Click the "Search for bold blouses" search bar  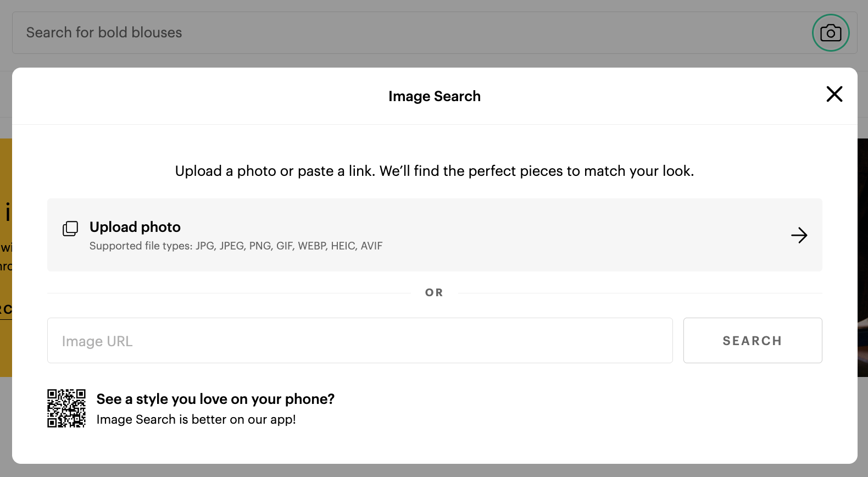click(385, 33)
